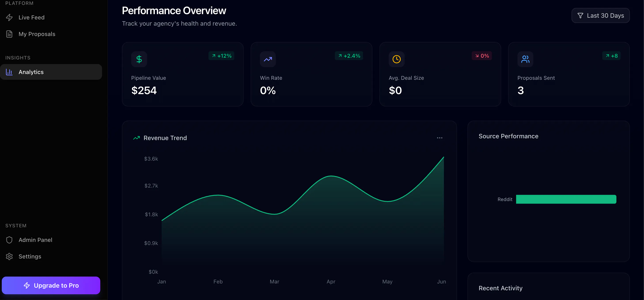Screen dimensions: 644x300
Task: Click the $2.7k y-axis label
Action: [x=151, y=186]
